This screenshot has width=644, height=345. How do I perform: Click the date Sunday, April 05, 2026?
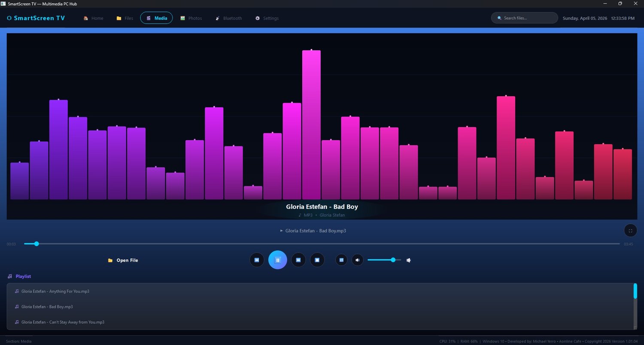coord(585,18)
